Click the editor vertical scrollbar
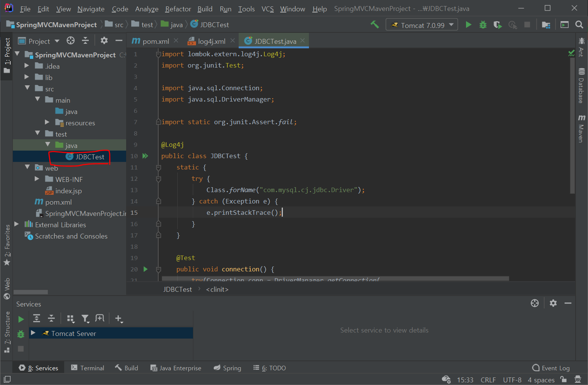The height and width of the screenshot is (385, 588). click(x=573, y=126)
